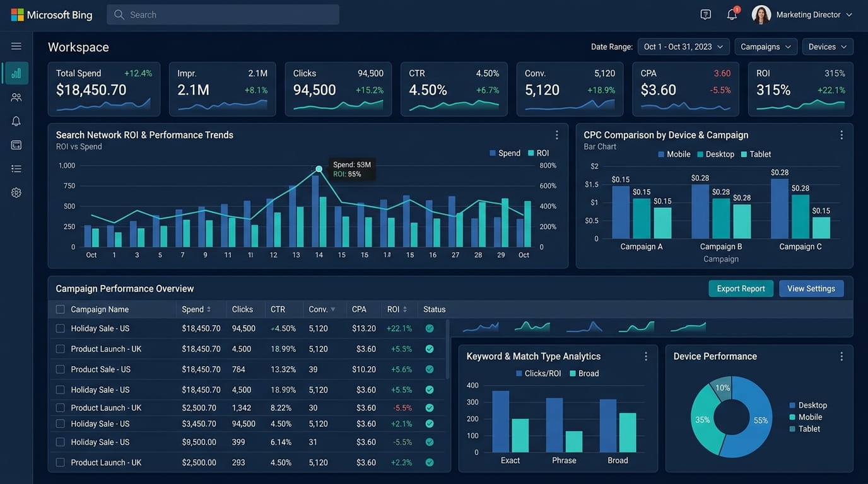Open more options for CPC Comparison chart
Viewport: 868px width, 484px height.
(x=841, y=135)
